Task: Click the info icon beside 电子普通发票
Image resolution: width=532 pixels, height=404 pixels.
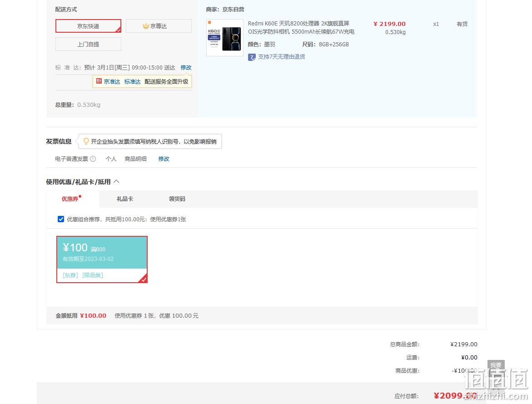Action: 93,159
